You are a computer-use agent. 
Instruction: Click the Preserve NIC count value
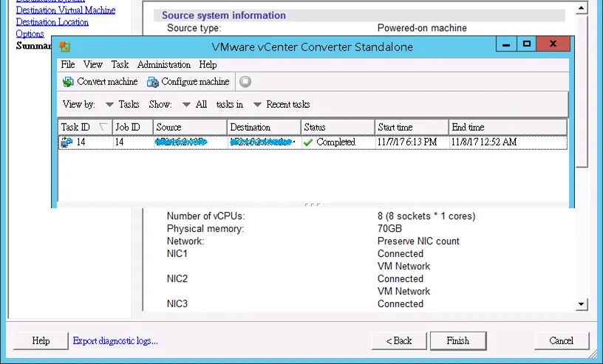418,241
